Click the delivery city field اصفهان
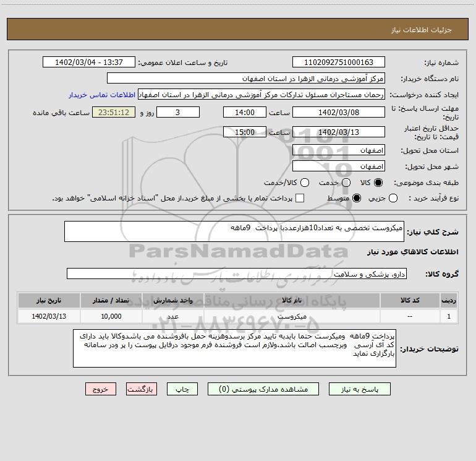 [x=339, y=166]
